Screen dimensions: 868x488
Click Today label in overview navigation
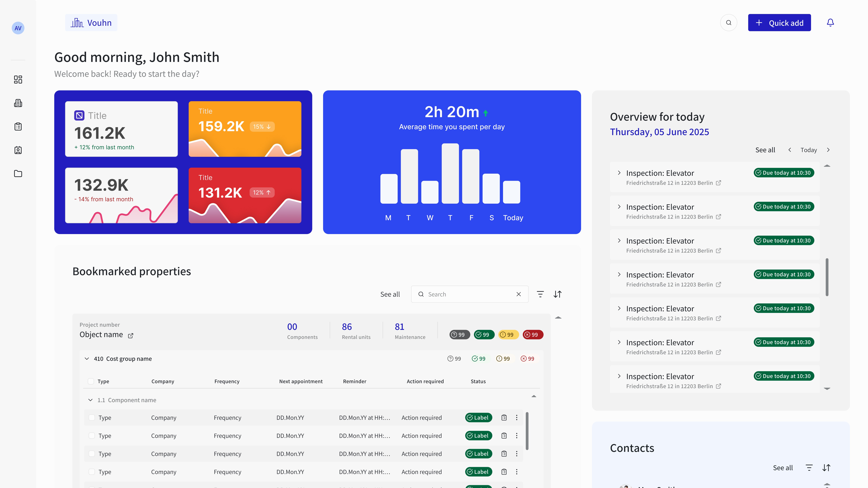(x=808, y=150)
